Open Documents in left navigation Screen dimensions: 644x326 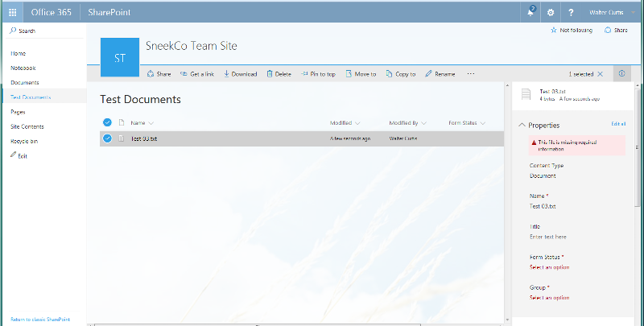(25, 83)
